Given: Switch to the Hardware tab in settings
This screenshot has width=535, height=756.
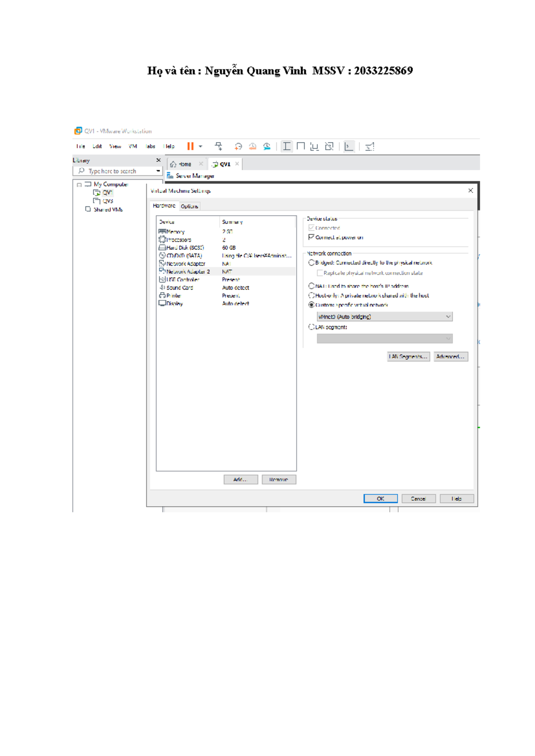Looking at the screenshot, I should (164, 205).
